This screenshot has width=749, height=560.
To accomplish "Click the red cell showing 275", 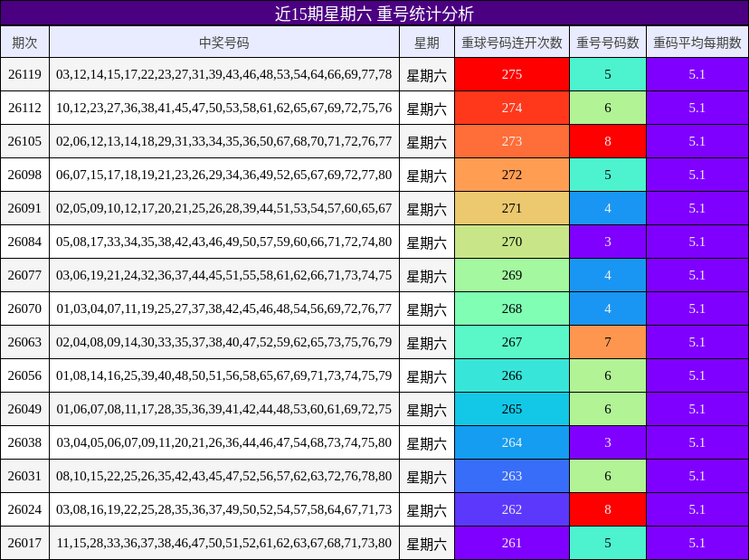I will click(x=512, y=74).
